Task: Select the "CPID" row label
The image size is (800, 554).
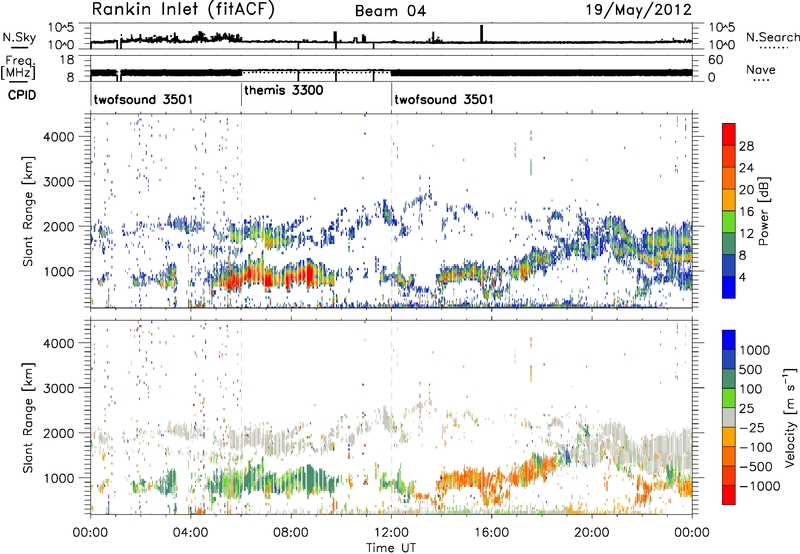Action: click(22, 95)
